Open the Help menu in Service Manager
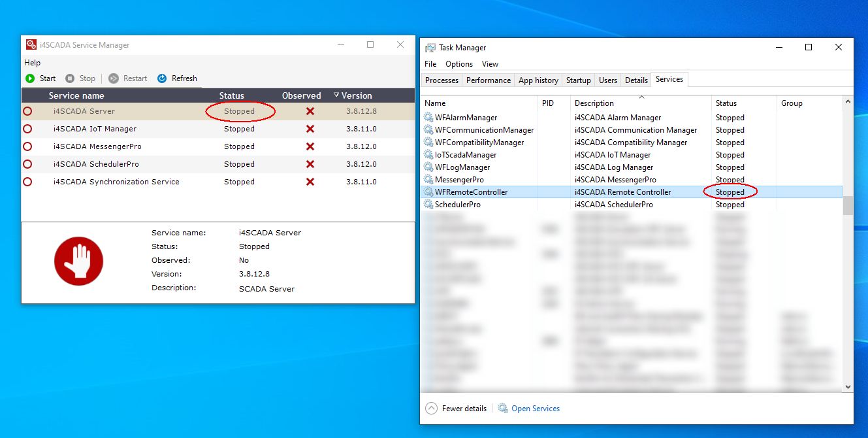 (x=33, y=63)
